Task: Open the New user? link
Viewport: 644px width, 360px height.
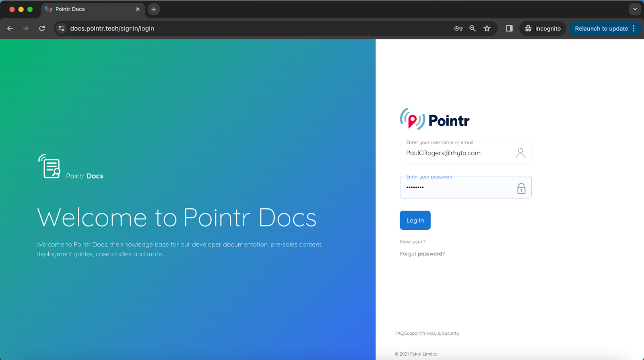Action: tap(413, 242)
